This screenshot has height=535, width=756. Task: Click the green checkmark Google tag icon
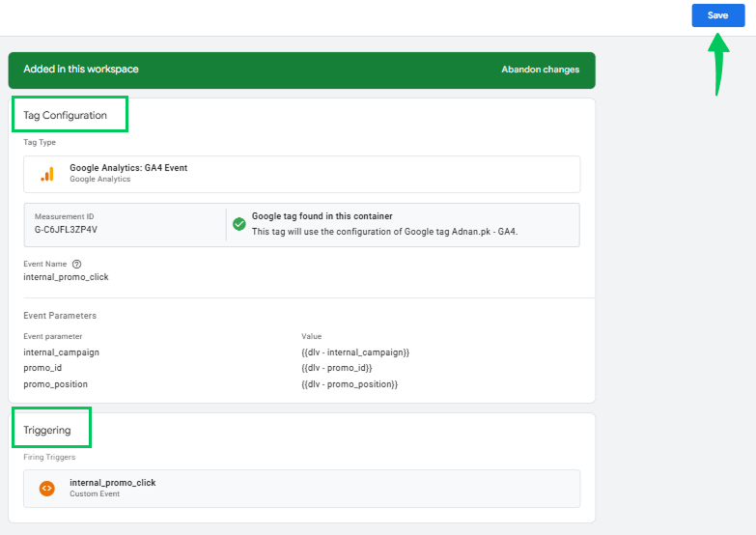click(239, 224)
